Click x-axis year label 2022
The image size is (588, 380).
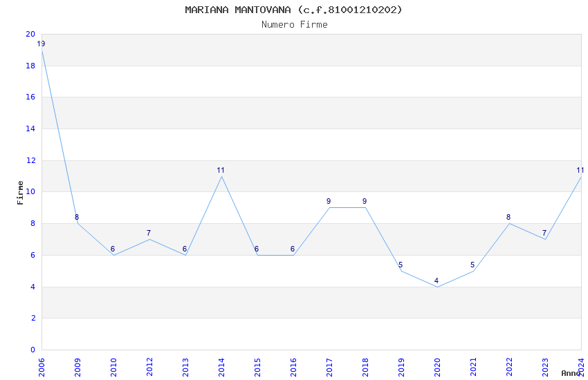(x=510, y=367)
